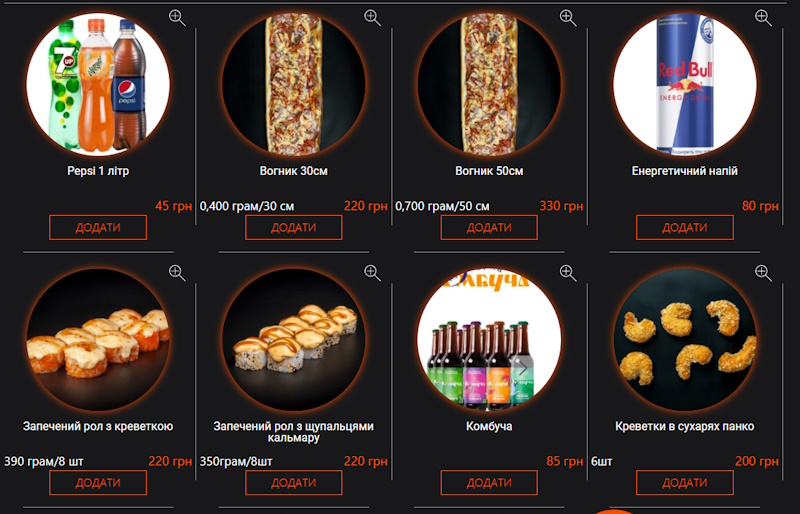Add Креветки в сухарях панко to cart
Screen dimensions: 800x514
(685, 482)
